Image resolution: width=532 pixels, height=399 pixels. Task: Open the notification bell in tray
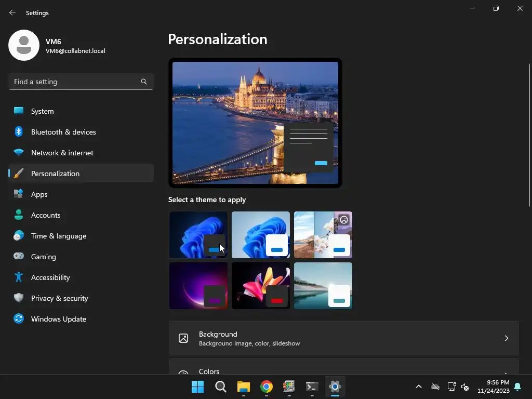(x=518, y=387)
